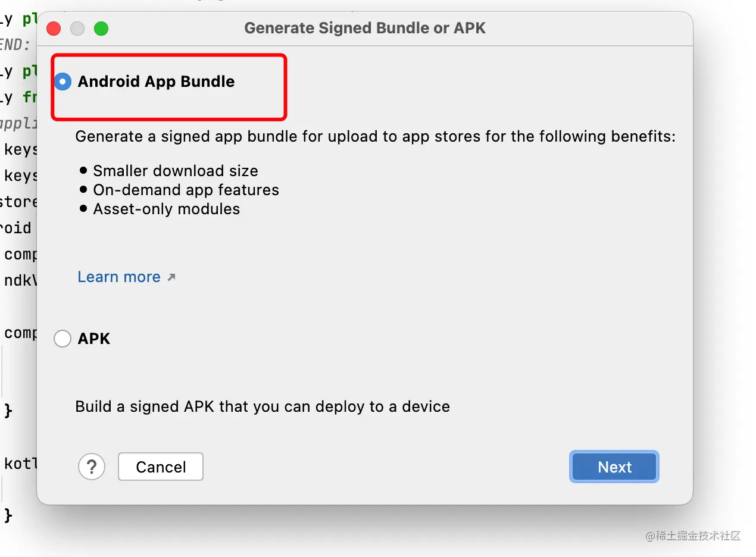The height and width of the screenshot is (557, 756).
Task: Click the Cancel button
Action: pyautogui.click(x=161, y=467)
